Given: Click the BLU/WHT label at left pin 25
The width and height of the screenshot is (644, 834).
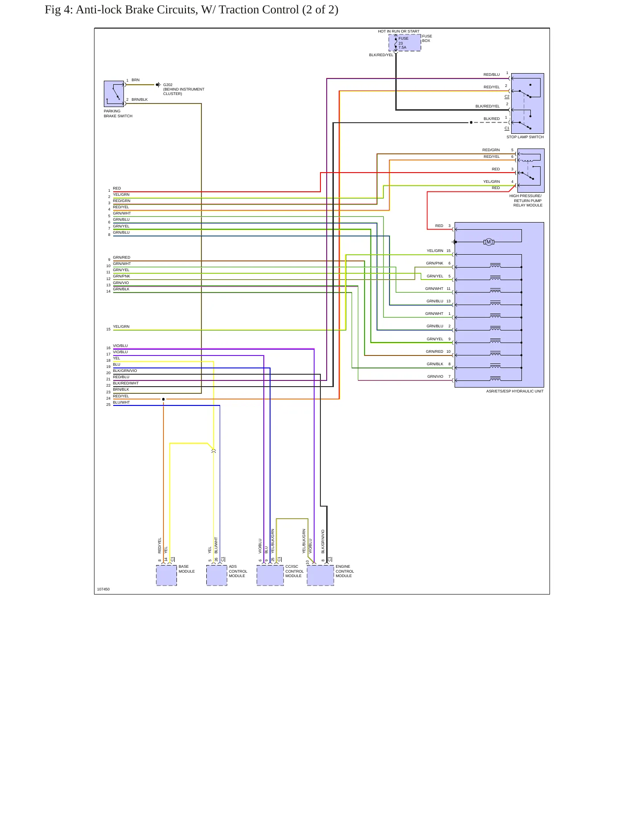Looking at the screenshot, I should click(121, 402).
